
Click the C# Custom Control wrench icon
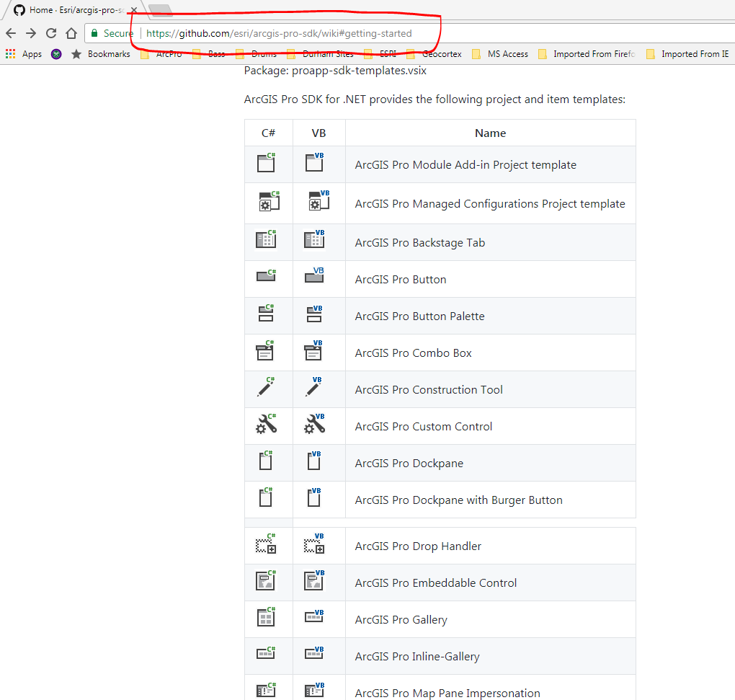point(266,424)
